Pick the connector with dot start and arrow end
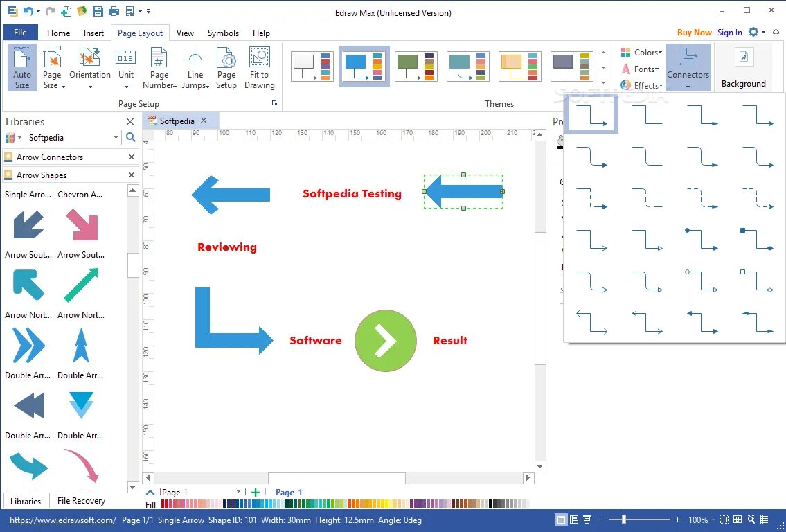 tap(702, 239)
